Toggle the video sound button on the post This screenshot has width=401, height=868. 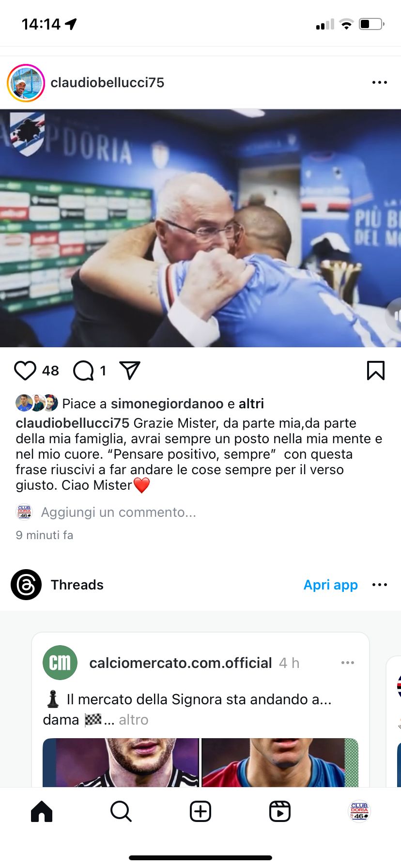pyautogui.click(x=394, y=315)
